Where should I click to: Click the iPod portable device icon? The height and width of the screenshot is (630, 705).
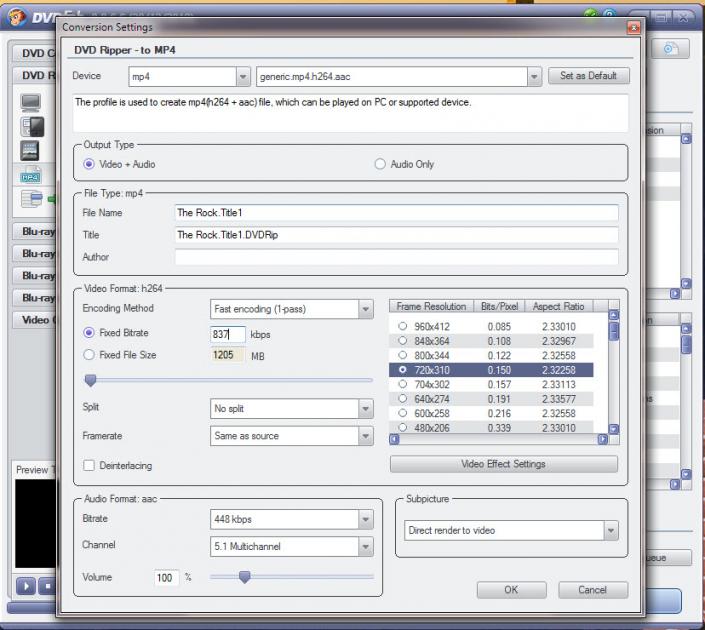[30, 126]
